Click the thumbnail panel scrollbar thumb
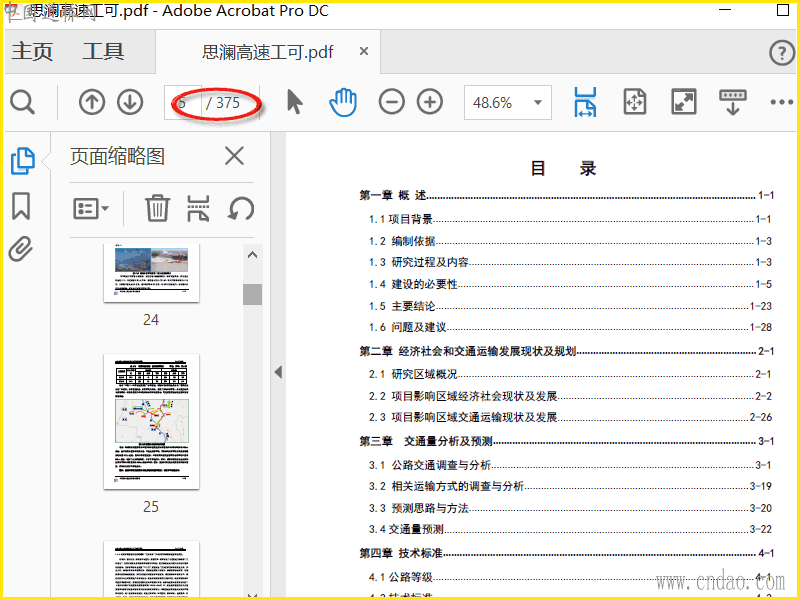This screenshot has width=800, height=600. pos(252,294)
